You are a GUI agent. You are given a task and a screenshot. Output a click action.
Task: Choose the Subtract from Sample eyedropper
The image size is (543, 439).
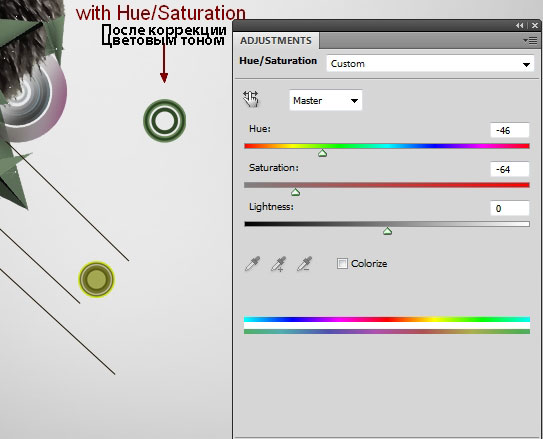[304, 264]
